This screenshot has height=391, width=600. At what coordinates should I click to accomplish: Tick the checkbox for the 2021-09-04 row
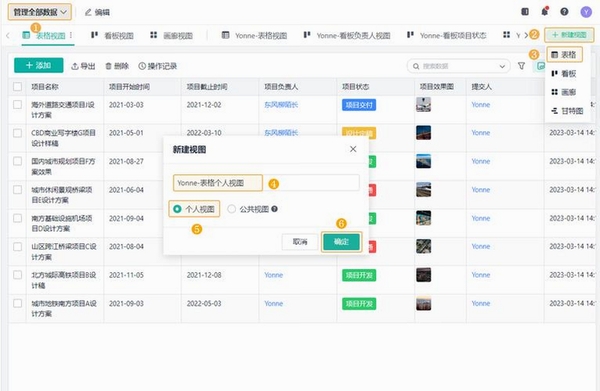tap(17, 218)
